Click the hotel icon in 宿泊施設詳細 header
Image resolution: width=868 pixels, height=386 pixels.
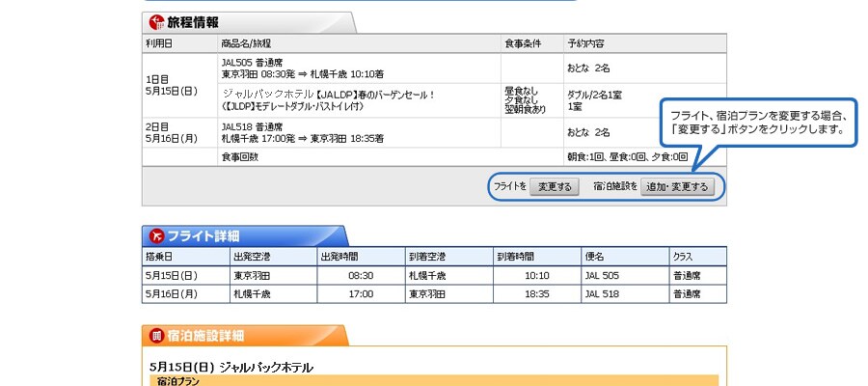pos(156,336)
